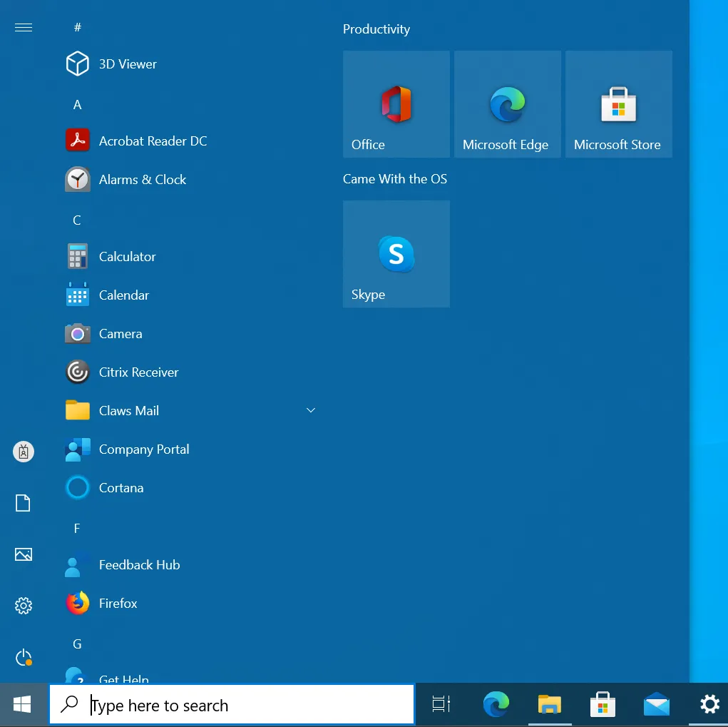Open Settings from the Start sidebar

point(24,606)
